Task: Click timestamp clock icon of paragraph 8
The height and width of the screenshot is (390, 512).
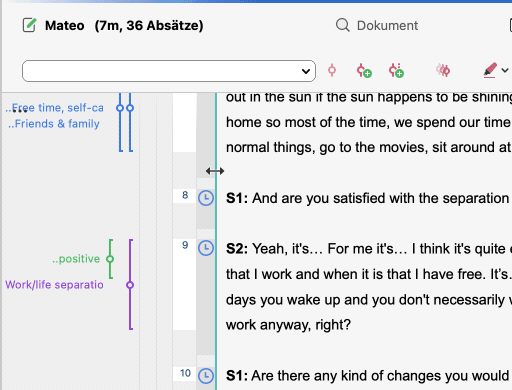Action: (206, 198)
